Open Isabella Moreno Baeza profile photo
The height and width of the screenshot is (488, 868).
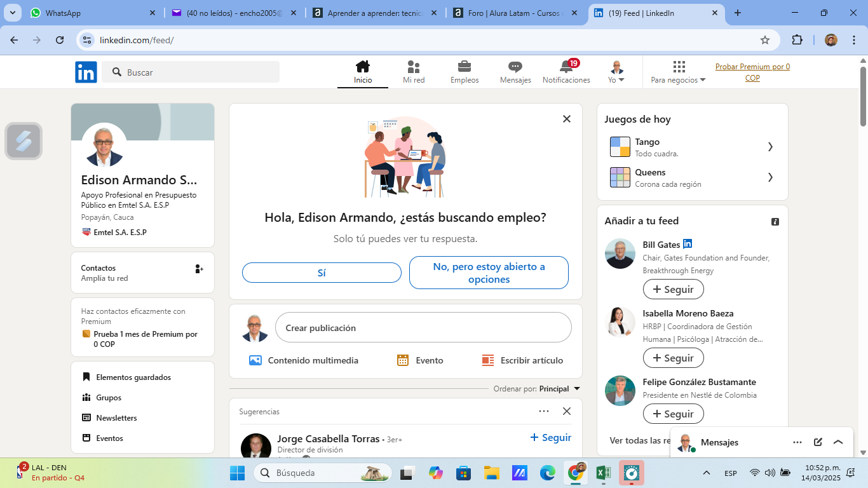620,322
